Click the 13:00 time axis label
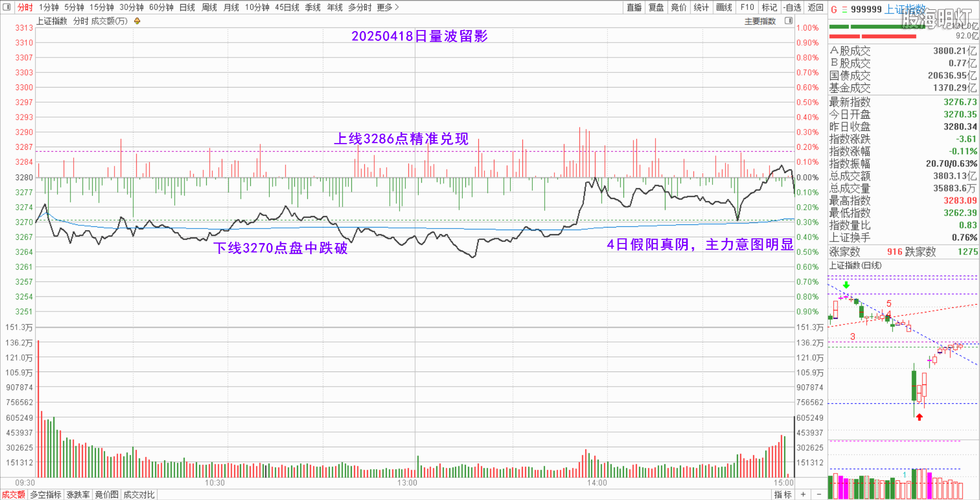This screenshot has height=500, width=980. pyautogui.click(x=407, y=483)
